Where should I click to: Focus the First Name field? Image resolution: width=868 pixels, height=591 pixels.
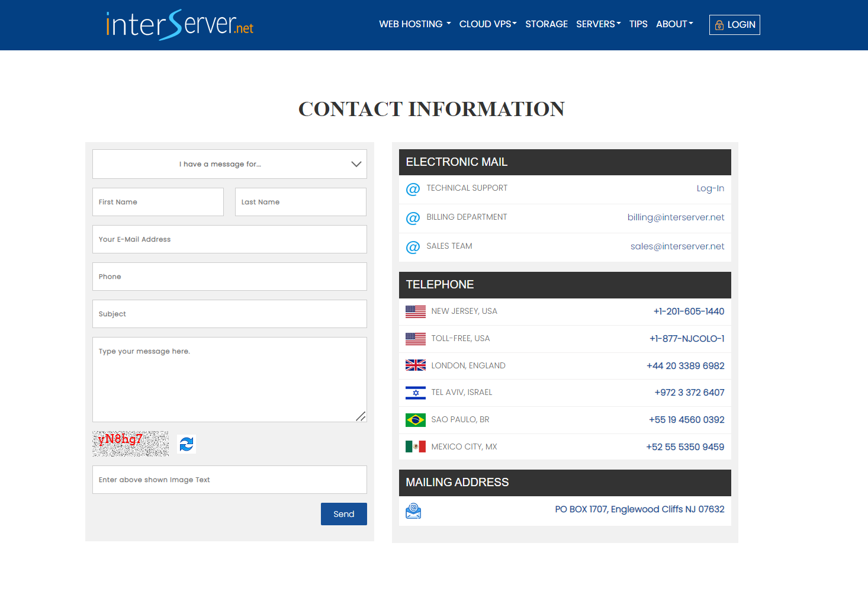[x=158, y=202]
